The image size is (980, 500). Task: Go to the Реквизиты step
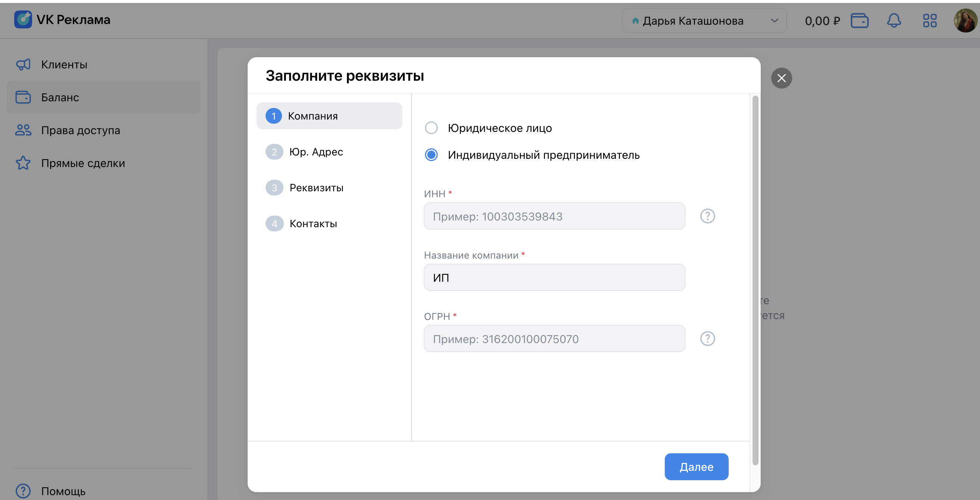329,188
